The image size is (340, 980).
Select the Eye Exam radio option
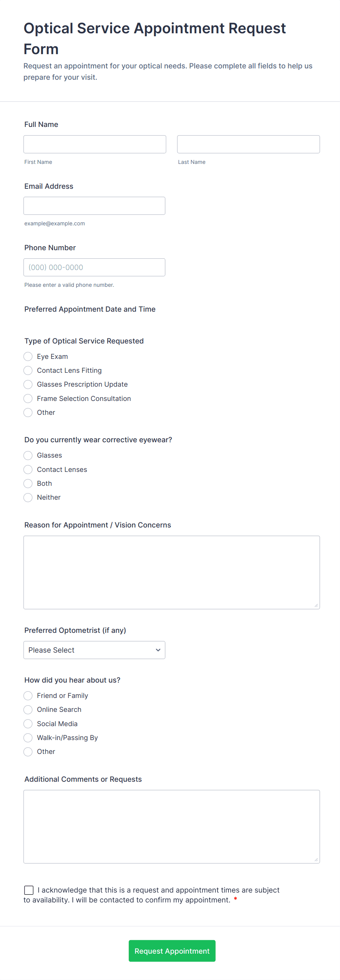click(x=28, y=356)
